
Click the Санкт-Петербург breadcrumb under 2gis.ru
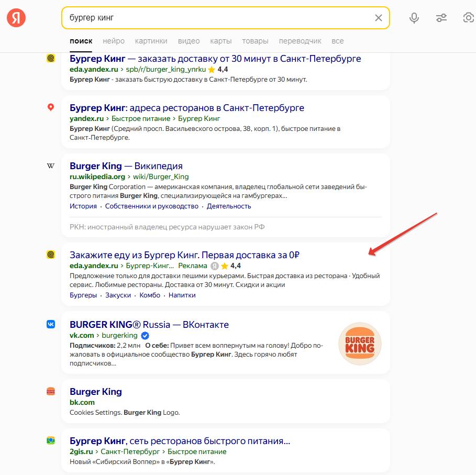[x=130, y=451]
